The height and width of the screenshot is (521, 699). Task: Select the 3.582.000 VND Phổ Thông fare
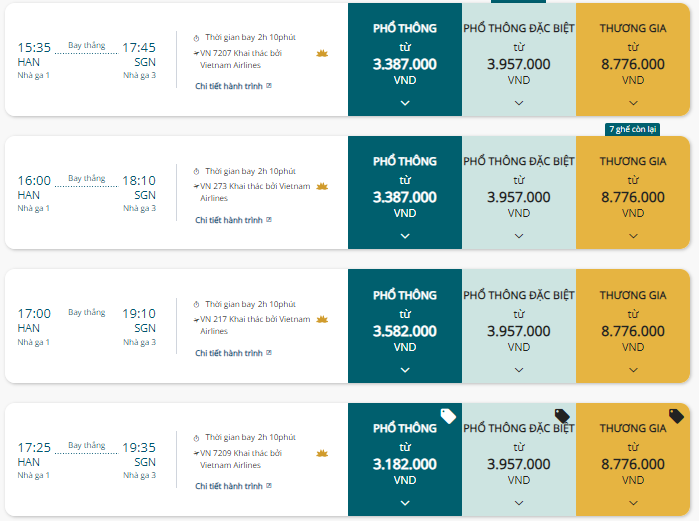(x=405, y=326)
